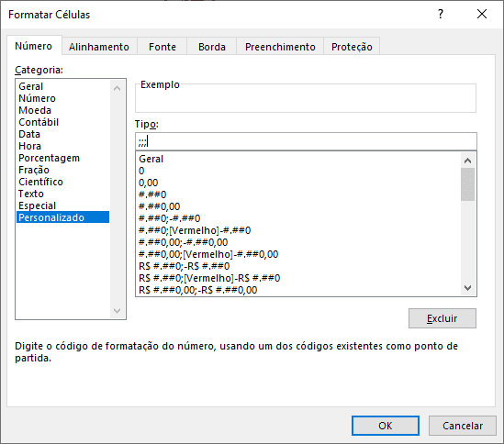Open the Fonte tab
504x444 pixels.
[162, 47]
